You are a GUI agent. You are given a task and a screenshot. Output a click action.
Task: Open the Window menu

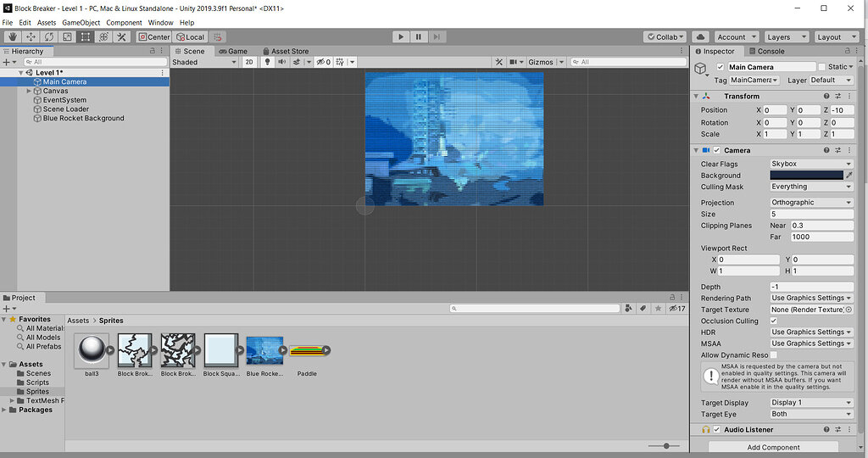click(x=160, y=23)
